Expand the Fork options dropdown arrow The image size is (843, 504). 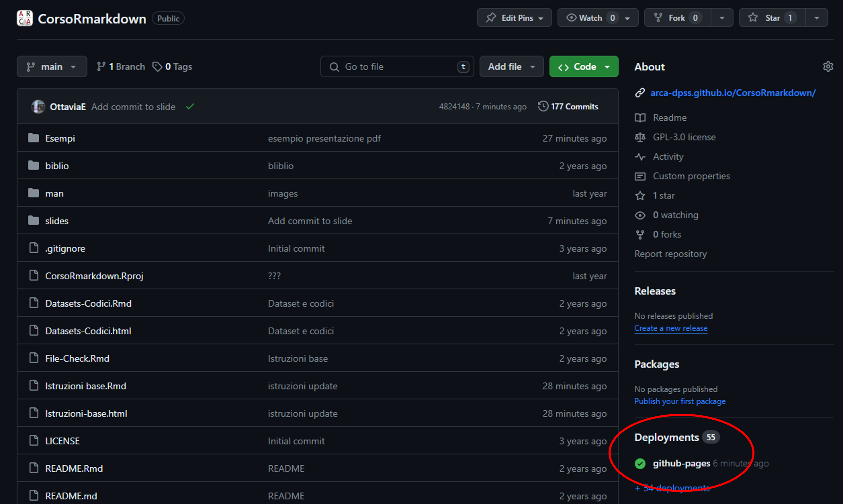(x=722, y=18)
